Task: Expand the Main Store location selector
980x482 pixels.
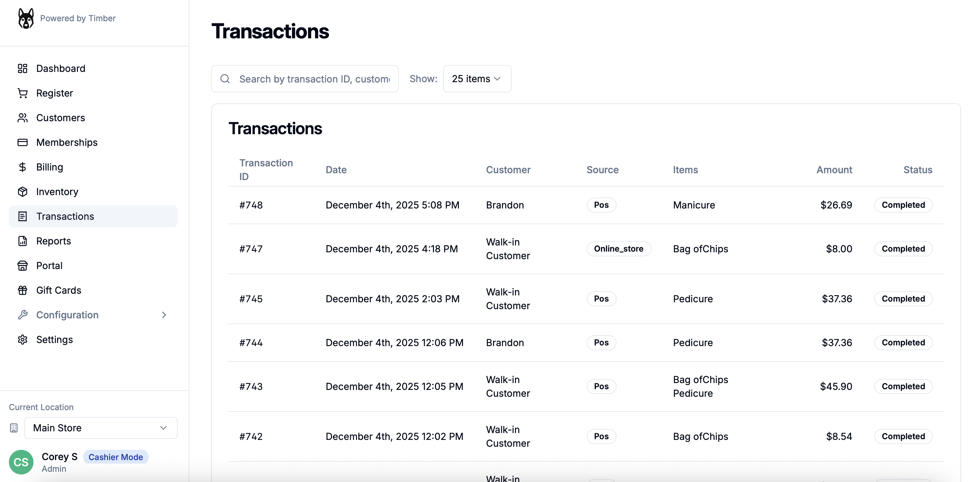Action: click(101, 428)
